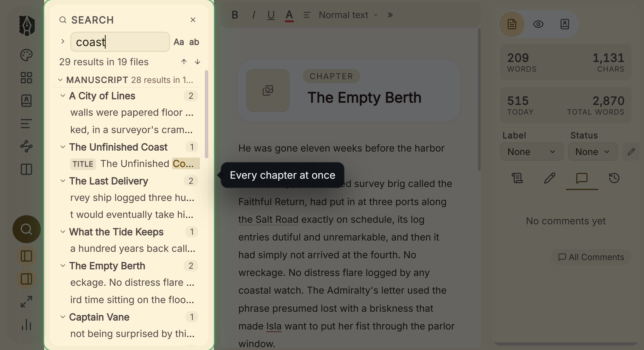Click the search input containing 'coast'
Viewport: 644px width, 350px height.
120,42
